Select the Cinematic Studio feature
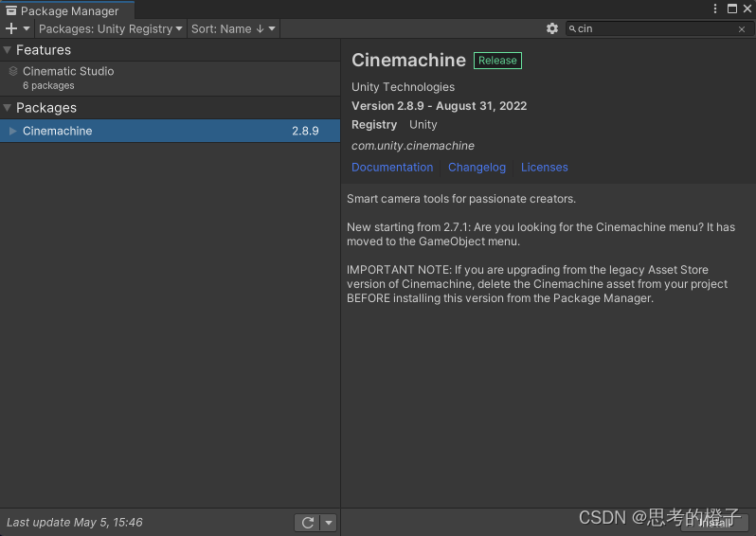 point(170,78)
